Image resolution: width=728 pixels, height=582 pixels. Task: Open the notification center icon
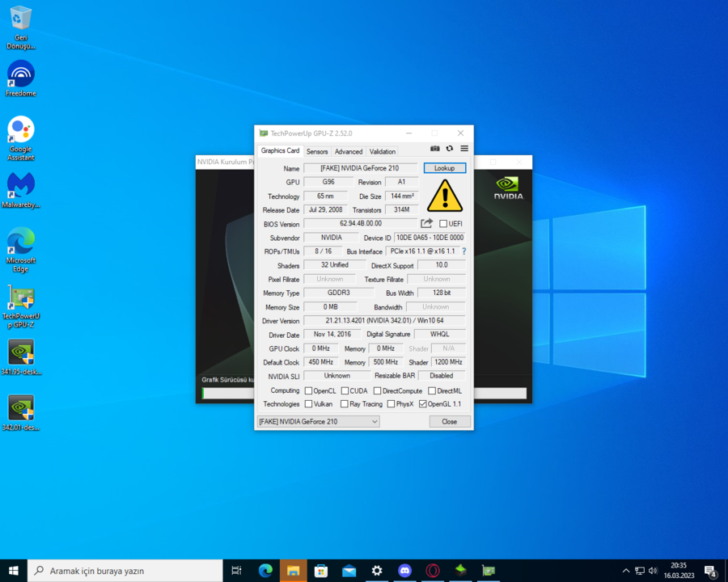point(710,571)
